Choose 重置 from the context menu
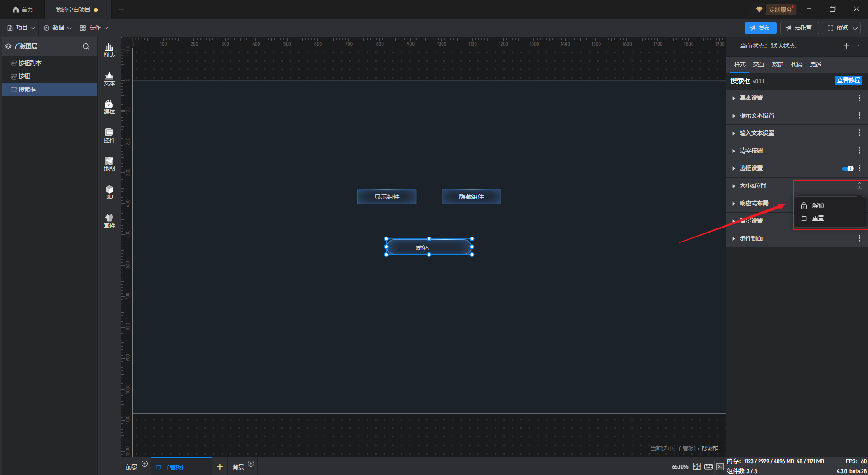 coord(830,218)
